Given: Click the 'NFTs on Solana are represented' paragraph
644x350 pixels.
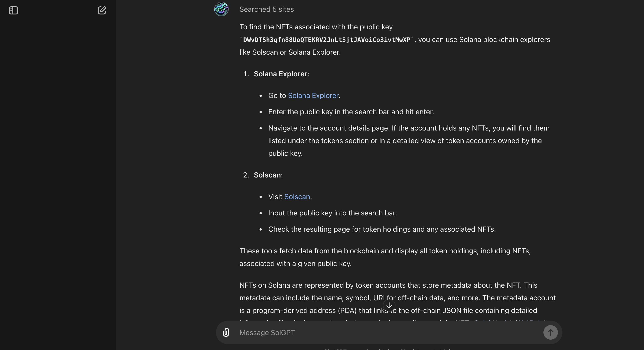Looking at the screenshot, I should (x=398, y=298).
